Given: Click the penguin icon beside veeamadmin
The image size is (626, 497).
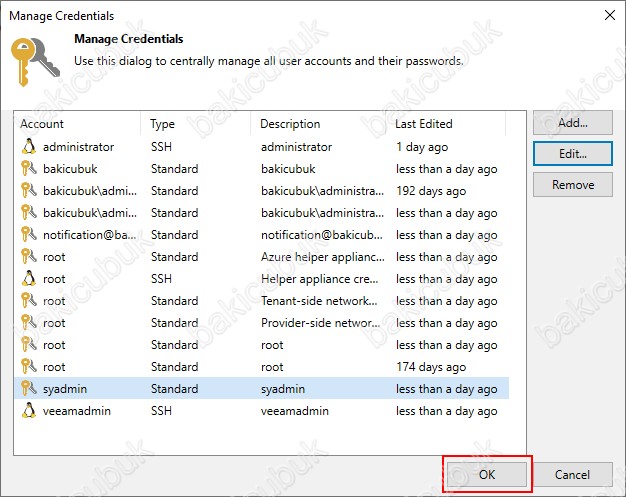Looking at the screenshot, I should coord(29,410).
